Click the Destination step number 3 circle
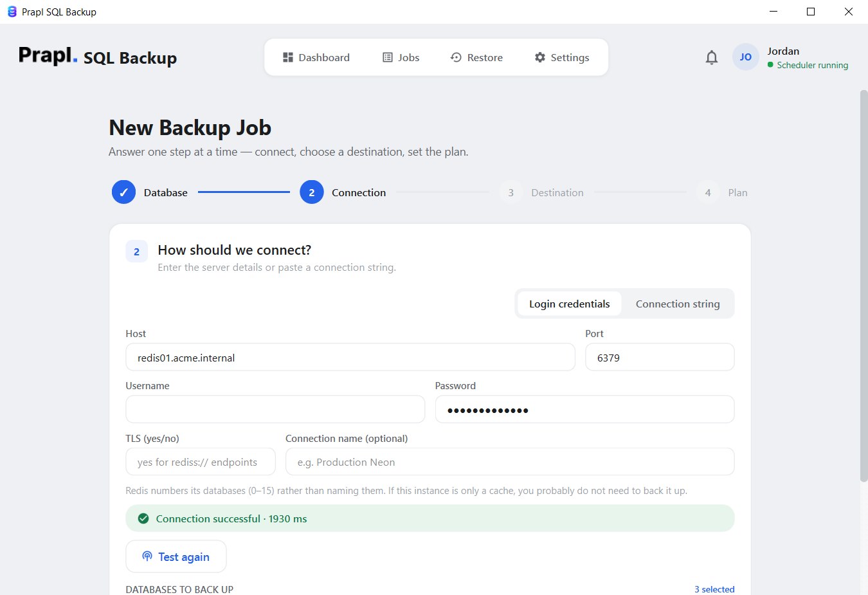Screen dimensions: 868x595 (x=511, y=192)
